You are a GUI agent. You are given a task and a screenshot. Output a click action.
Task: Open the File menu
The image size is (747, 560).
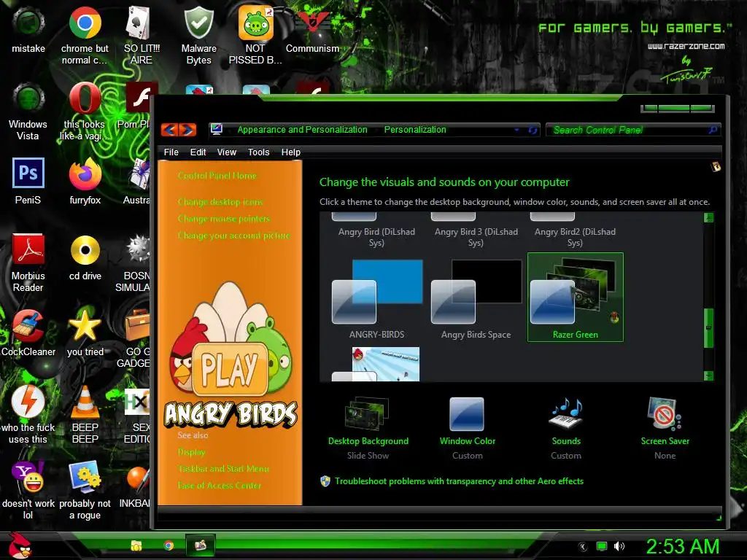point(171,152)
